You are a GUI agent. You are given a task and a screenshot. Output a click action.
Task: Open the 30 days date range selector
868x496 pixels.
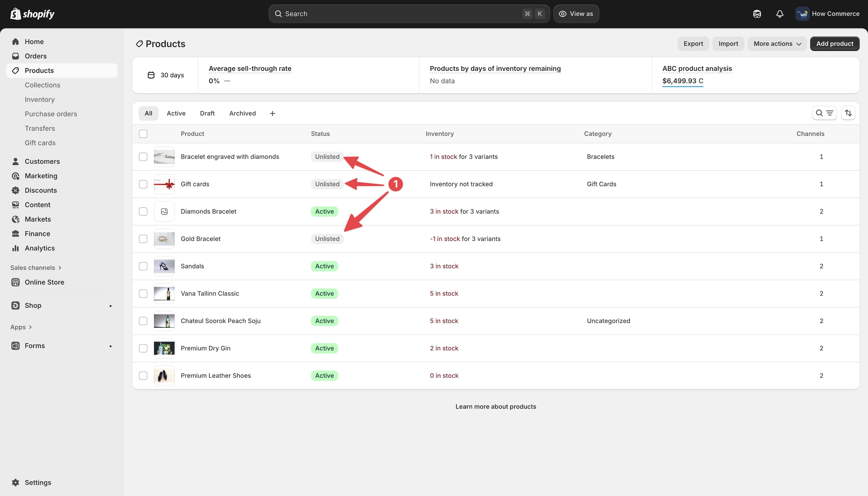[x=166, y=75]
